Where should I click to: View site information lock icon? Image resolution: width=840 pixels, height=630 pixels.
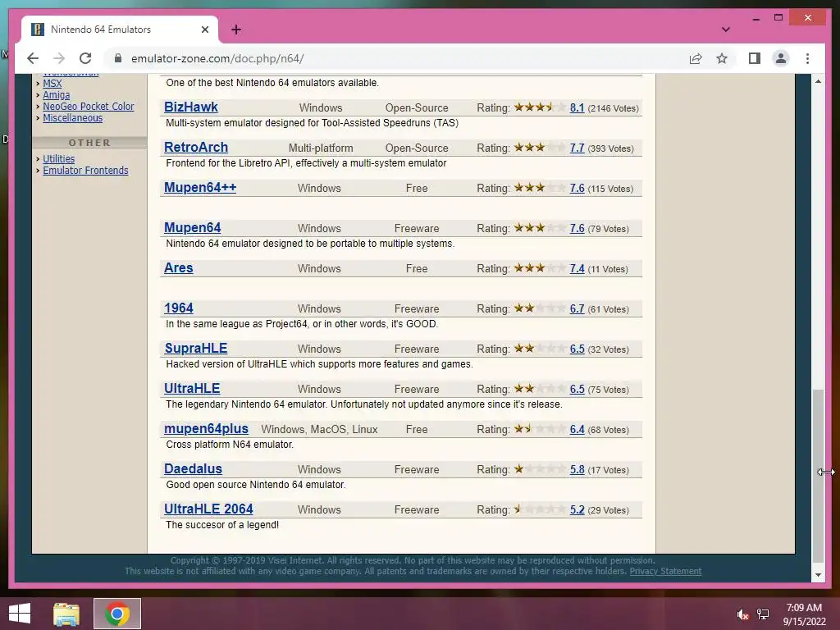118,58
